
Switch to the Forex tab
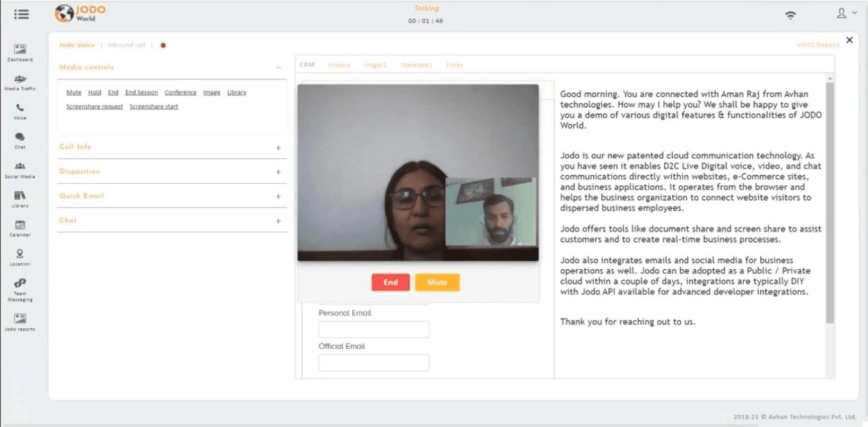tap(455, 65)
